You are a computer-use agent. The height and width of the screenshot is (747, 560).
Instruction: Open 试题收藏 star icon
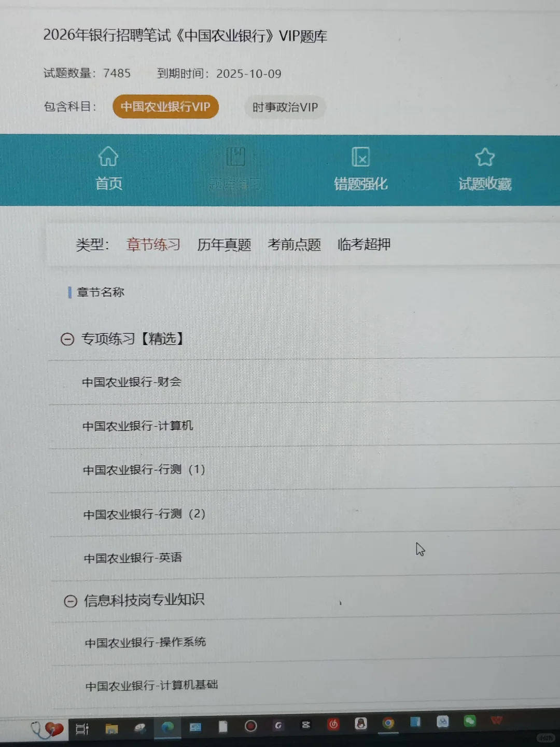point(485,157)
